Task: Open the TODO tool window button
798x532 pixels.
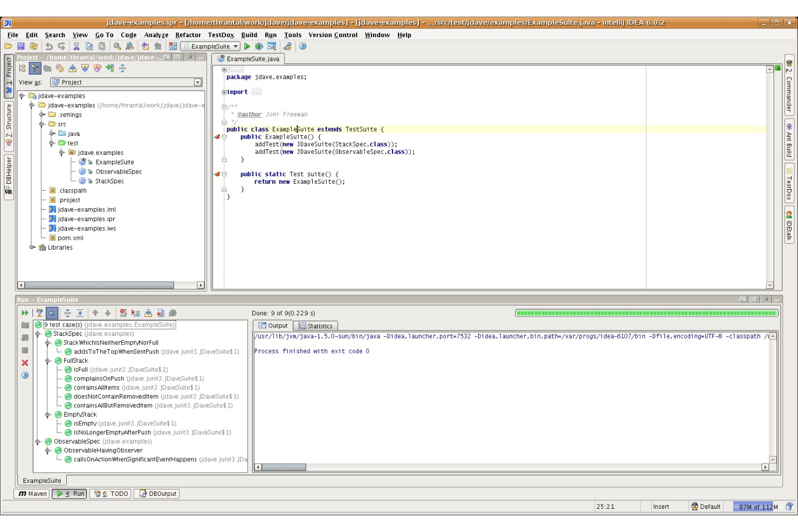Action: tap(109, 493)
